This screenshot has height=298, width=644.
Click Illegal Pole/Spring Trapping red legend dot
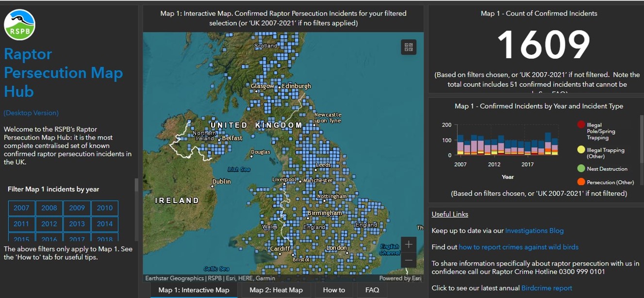581,125
